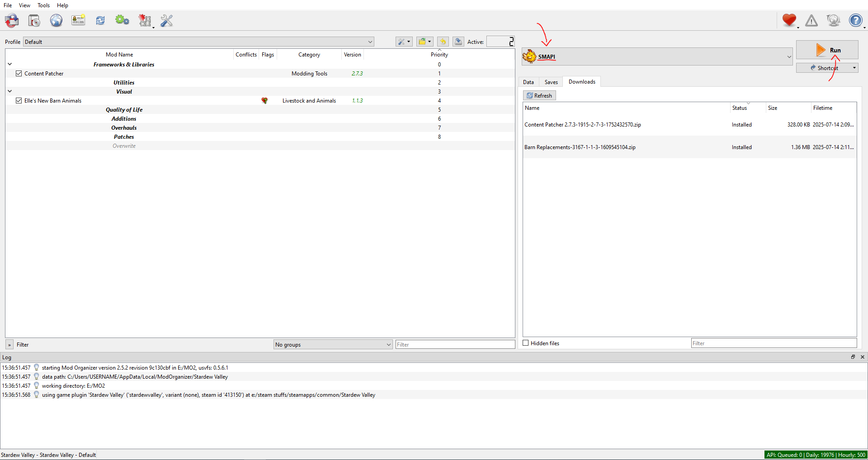Select the Overhauls separator row

point(260,128)
